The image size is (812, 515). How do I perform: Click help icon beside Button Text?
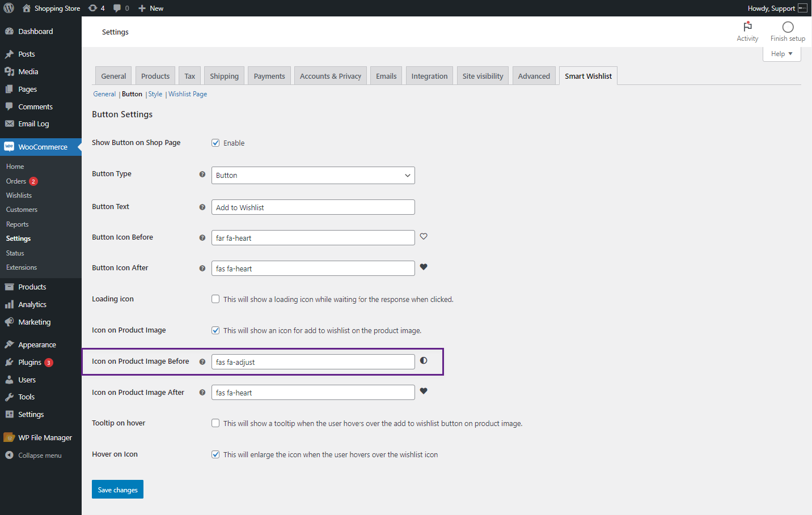[x=202, y=207]
